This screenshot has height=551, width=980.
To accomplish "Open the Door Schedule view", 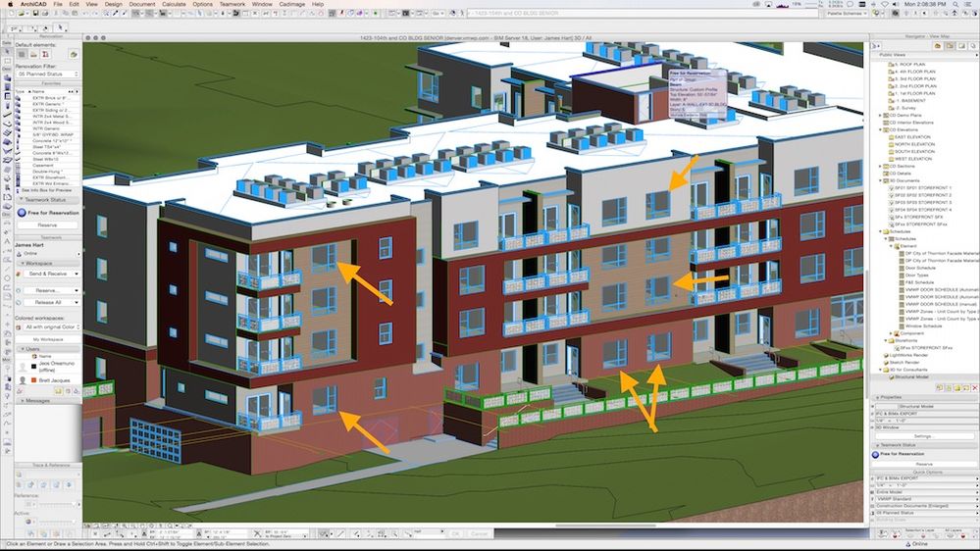I will click(916, 268).
